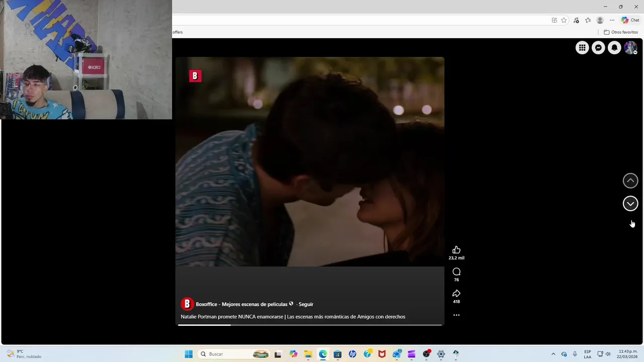The height and width of the screenshot is (362, 644).
Task: Open weather widget 9°C Parc. nublado
Action: point(24,354)
